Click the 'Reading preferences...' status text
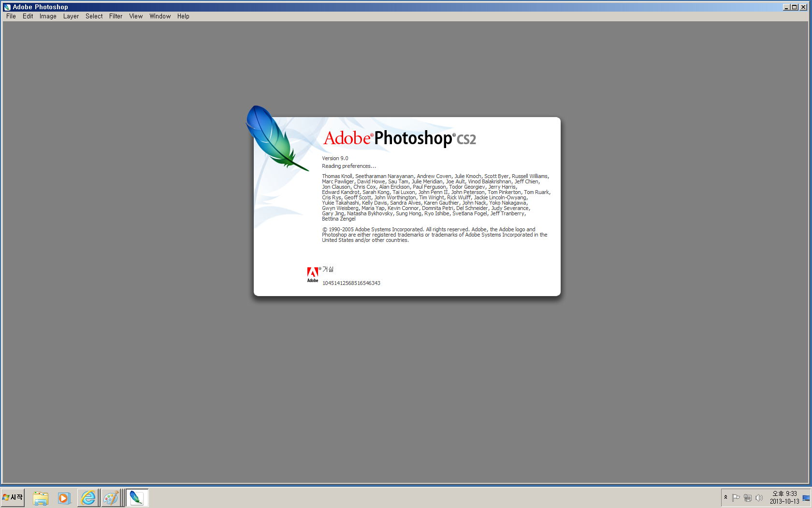Viewport: 812px width, 508px height. pyautogui.click(x=349, y=166)
